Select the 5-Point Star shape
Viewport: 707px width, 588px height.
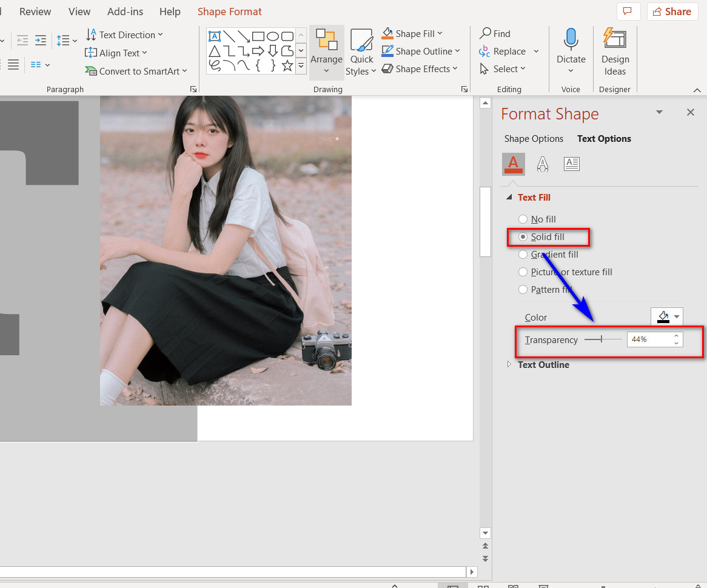pyautogui.click(x=287, y=66)
